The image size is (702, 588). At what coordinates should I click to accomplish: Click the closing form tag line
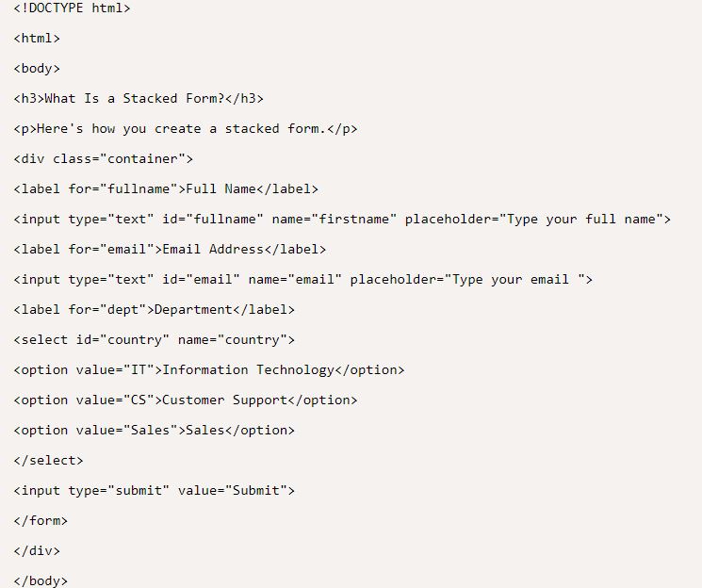[41, 520]
